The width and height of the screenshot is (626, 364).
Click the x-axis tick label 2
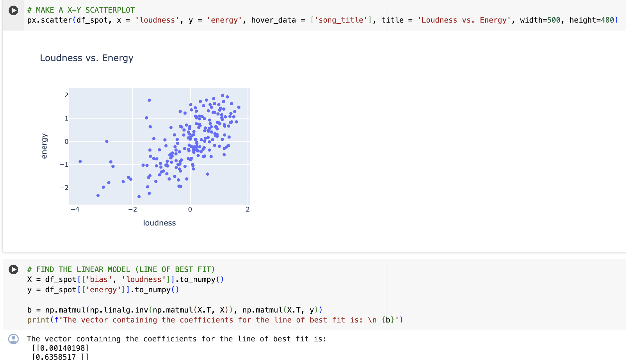pyautogui.click(x=248, y=209)
